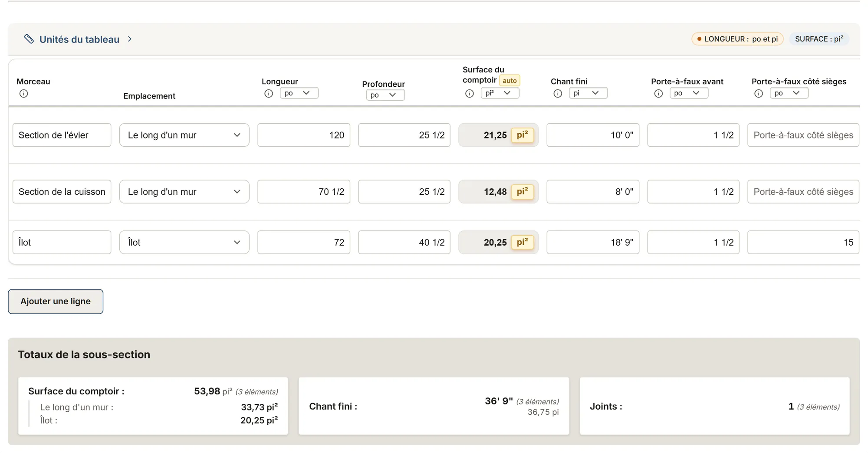Click the auto badge on Surface du comptoir
Viewport: 868px width, 453px height.
[x=510, y=80]
